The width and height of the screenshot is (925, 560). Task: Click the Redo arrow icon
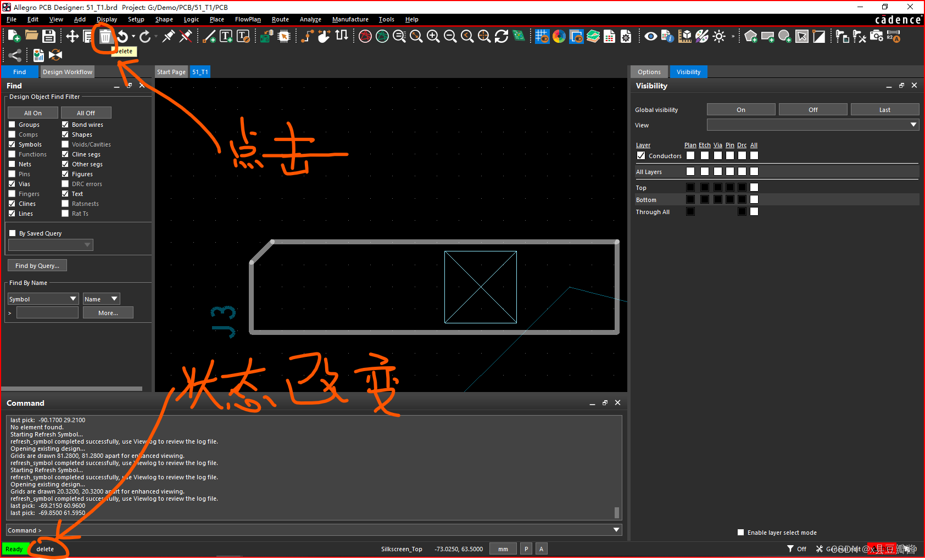click(145, 36)
